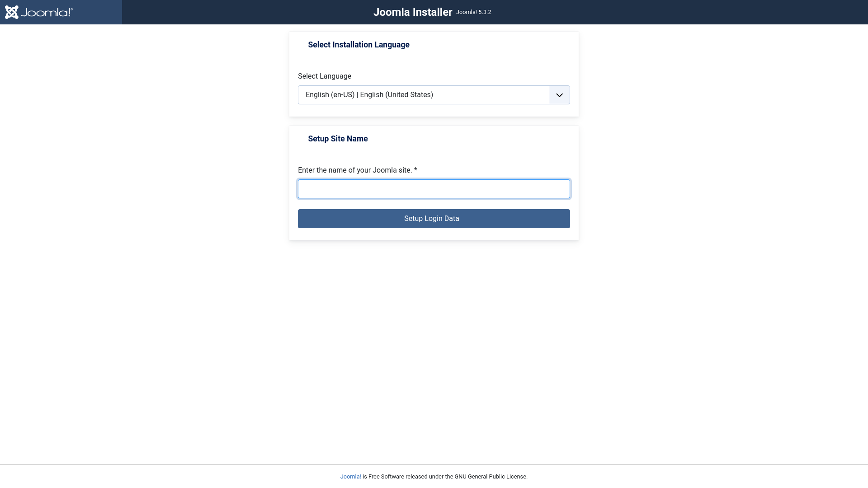Focus the Joomla site name input field
This screenshot has width=868, height=488.
[434, 189]
